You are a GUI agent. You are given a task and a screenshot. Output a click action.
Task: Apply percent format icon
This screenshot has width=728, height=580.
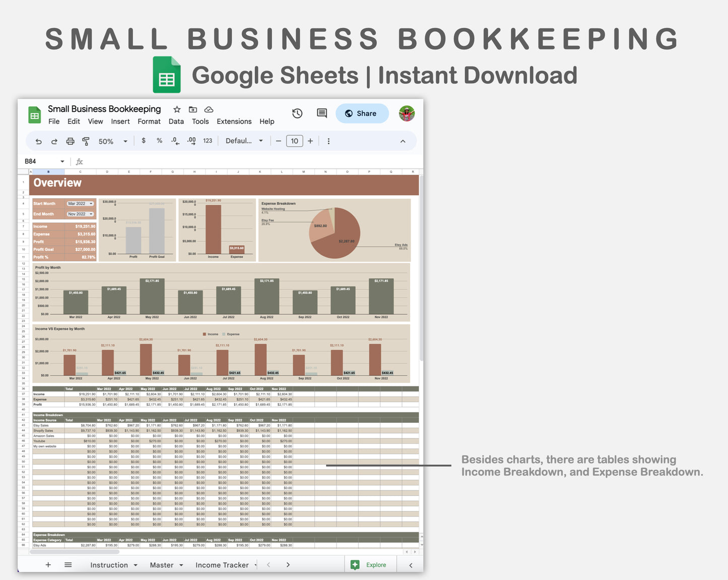point(159,141)
